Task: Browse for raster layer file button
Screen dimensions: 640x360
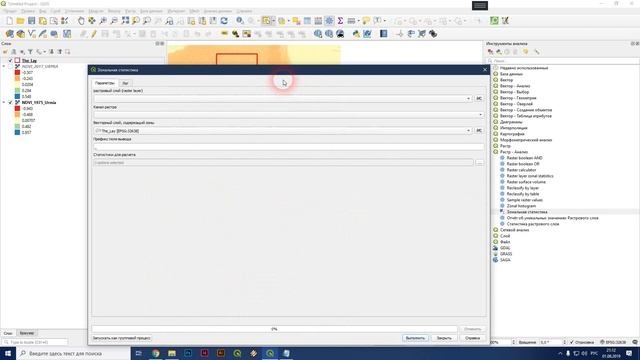Action: (479, 98)
